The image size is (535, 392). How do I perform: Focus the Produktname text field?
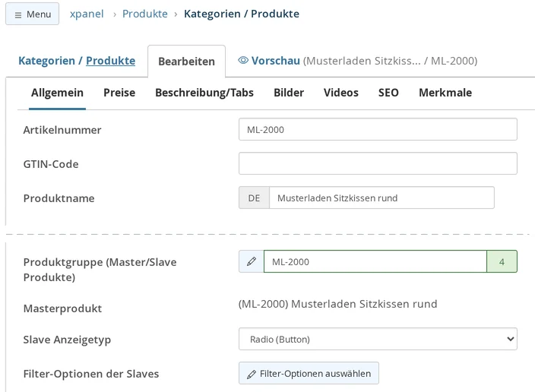(381, 198)
